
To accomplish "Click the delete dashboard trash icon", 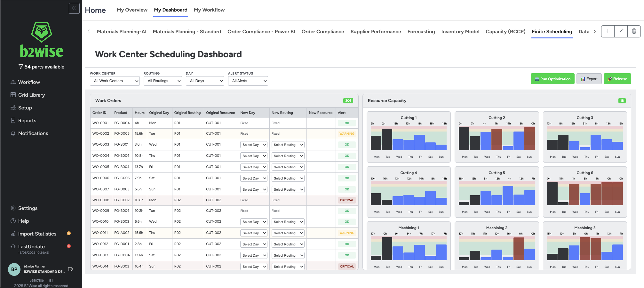I will (x=634, y=31).
